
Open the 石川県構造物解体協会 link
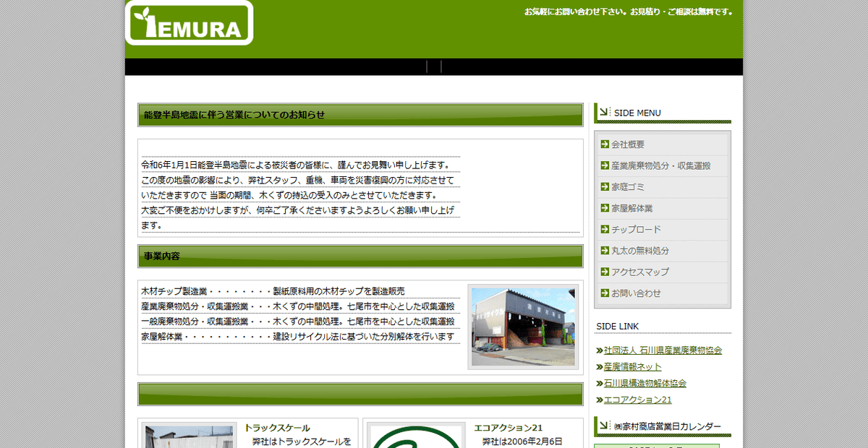tap(645, 383)
